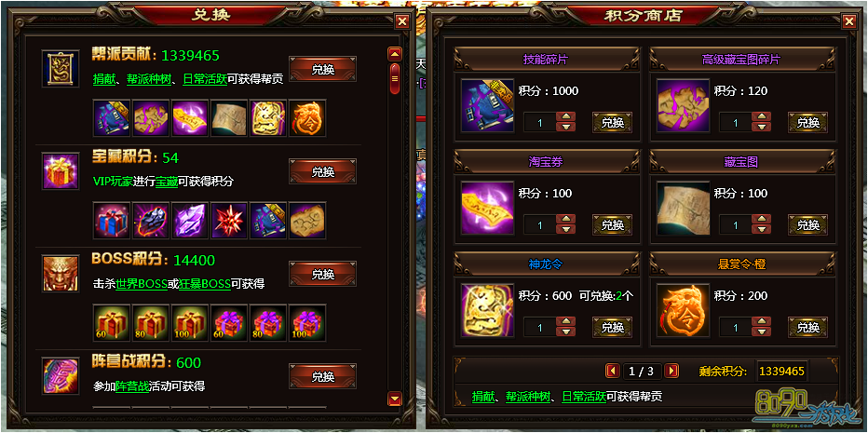Click the 藏宝图 quantity input field
The width and height of the screenshot is (868, 433).
(735, 224)
